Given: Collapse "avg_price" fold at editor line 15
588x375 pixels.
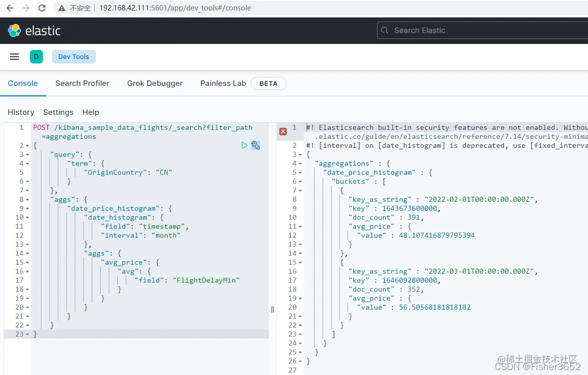Looking at the screenshot, I should point(27,262).
